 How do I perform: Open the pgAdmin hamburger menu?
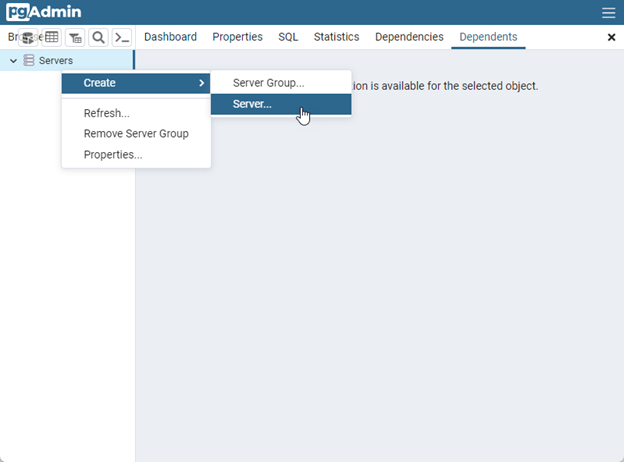[608, 13]
